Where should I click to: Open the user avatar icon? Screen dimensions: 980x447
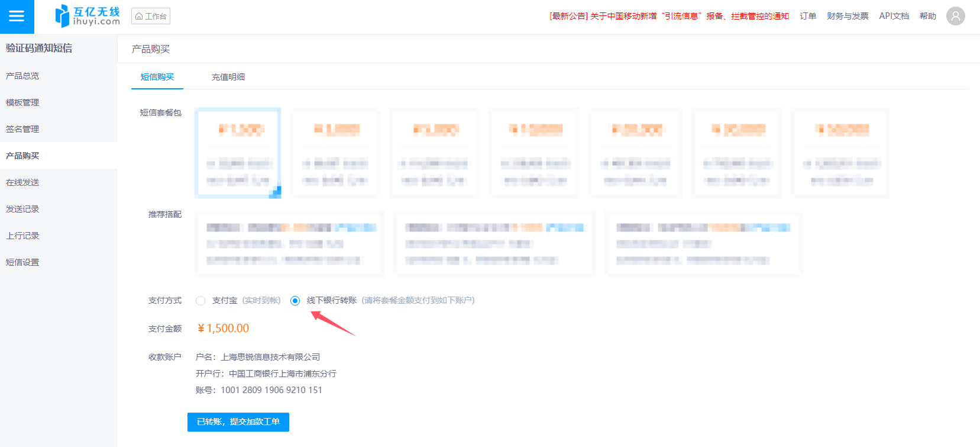955,16
